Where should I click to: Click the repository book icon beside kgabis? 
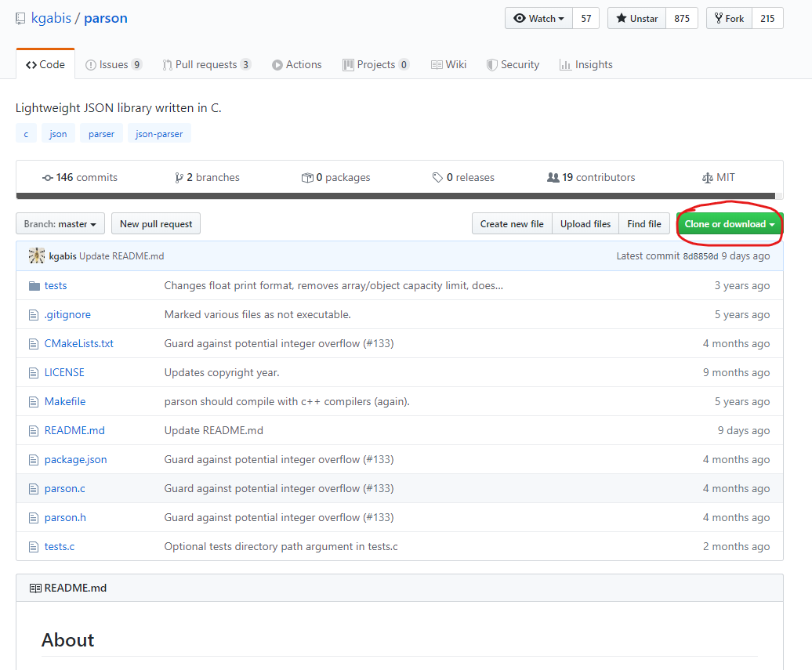tap(20, 19)
